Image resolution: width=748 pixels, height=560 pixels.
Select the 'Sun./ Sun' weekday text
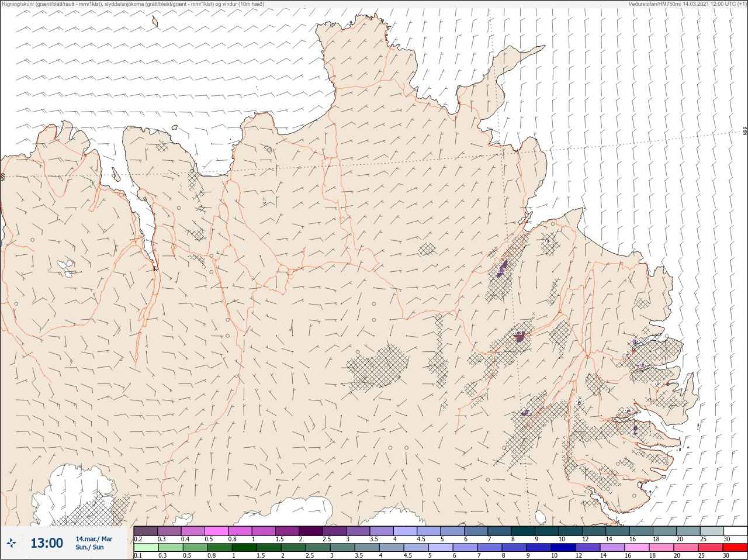coord(89,547)
